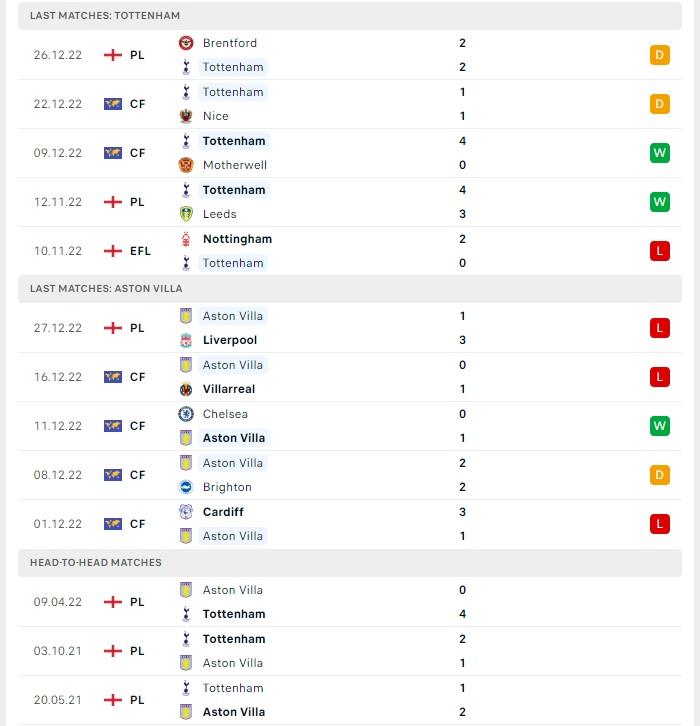Screen dimensions: 700x726
Task: Click the Chelsea club crest icon
Action: pyautogui.click(x=186, y=413)
